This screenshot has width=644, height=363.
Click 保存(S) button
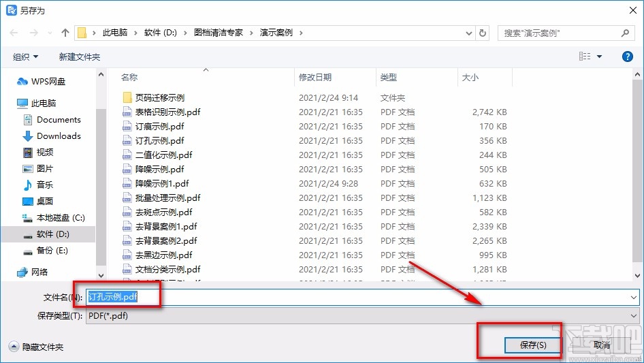pyautogui.click(x=533, y=345)
